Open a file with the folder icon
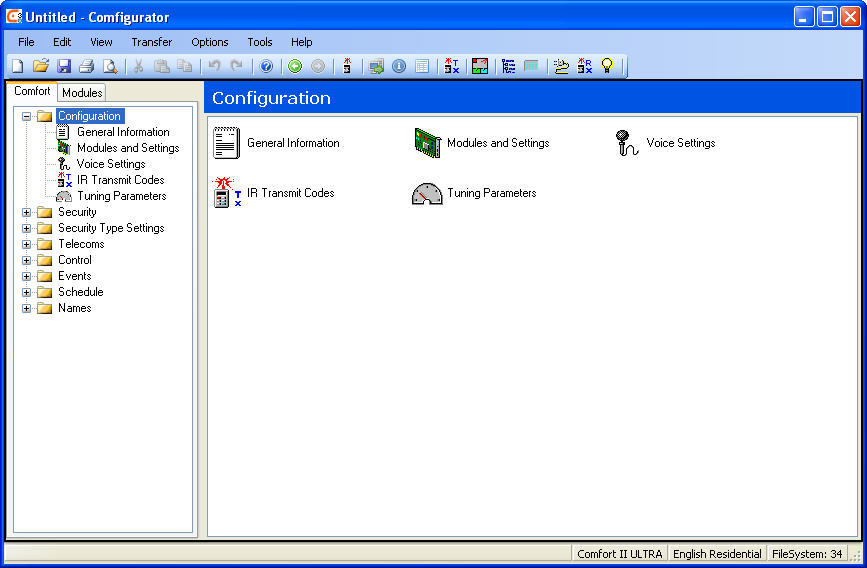The height and width of the screenshot is (568, 867). coord(40,66)
